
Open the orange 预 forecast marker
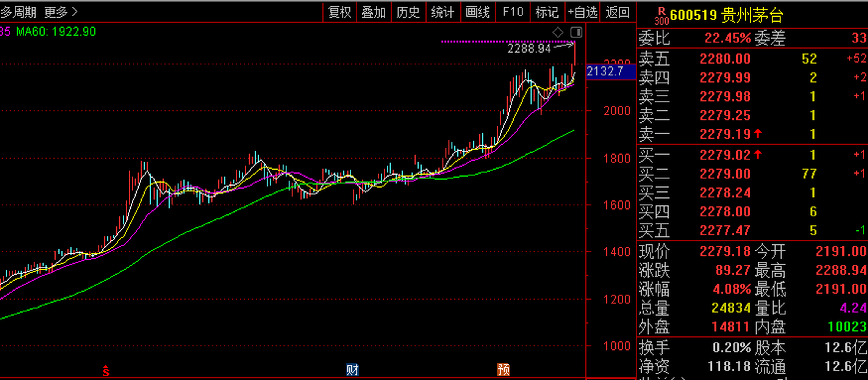[x=503, y=370]
